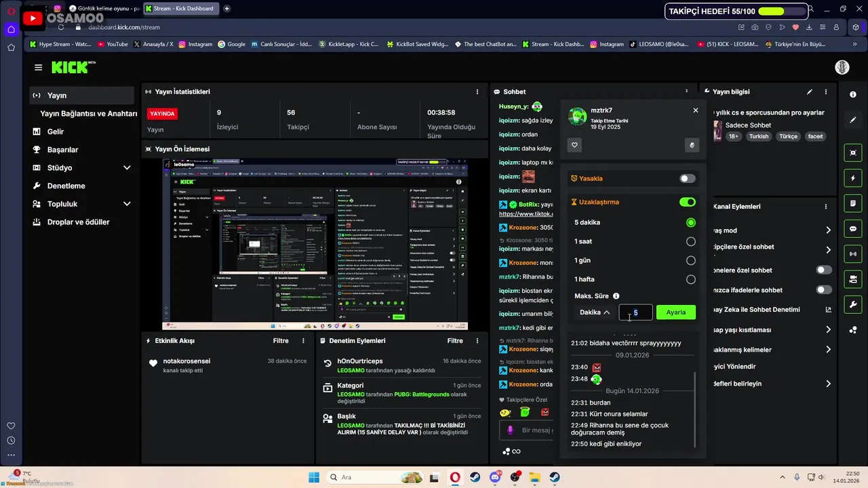Click the info icon in right sidebar

(853, 95)
